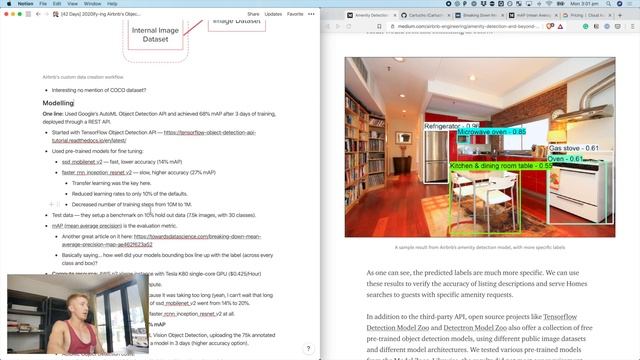The image size is (640, 360).
Task: Click the browser bookmark icon
Action: [379, 27]
